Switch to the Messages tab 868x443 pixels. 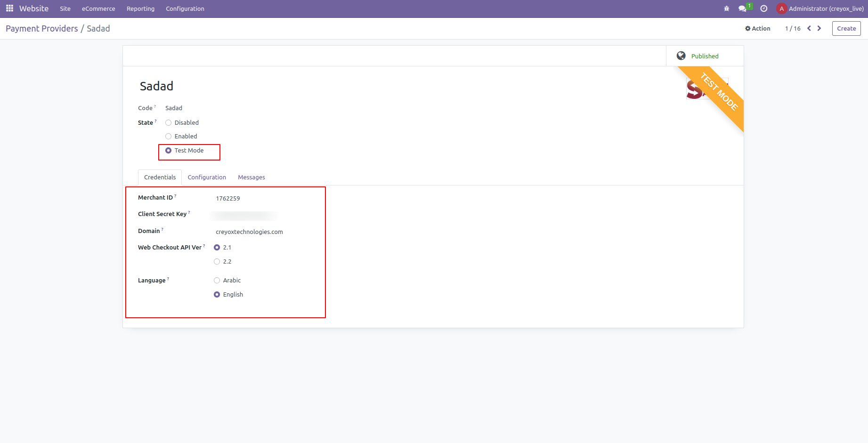pos(251,177)
